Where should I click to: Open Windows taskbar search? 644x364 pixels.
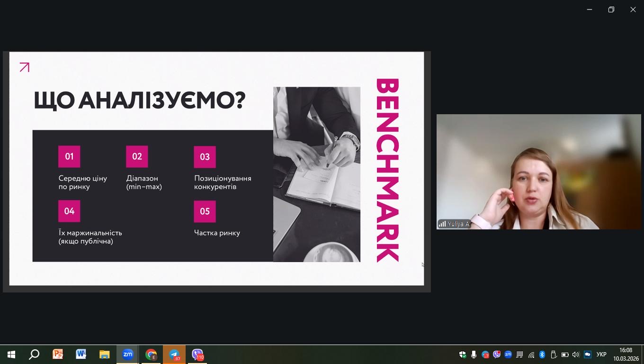tap(34, 355)
